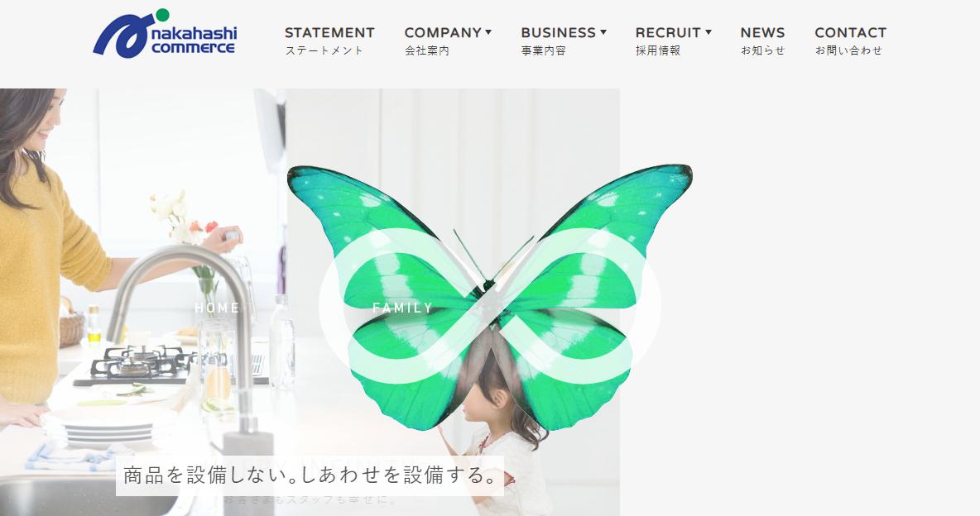Viewport: 980px width, 516px height.
Task: Expand the COMPANY dropdown arrow
Action: point(488,32)
